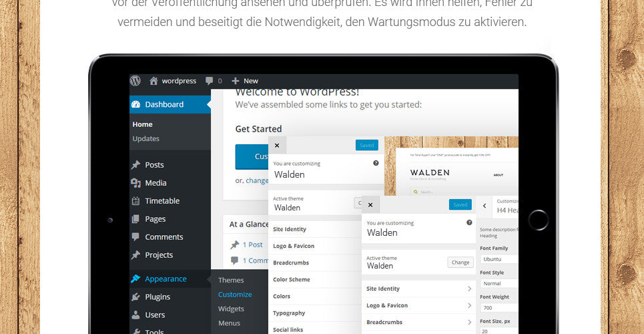644x334 pixels.
Task: Click the help icon in back customizer
Action: pyautogui.click(x=376, y=163)
